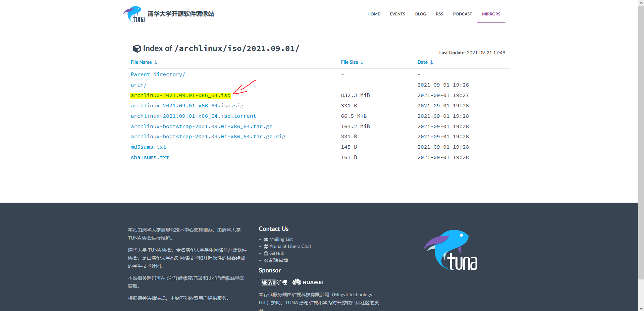Click the hashtag icon beside #tuna at Libera.Chat
The image size is (644, 311).
pos(266,246)
